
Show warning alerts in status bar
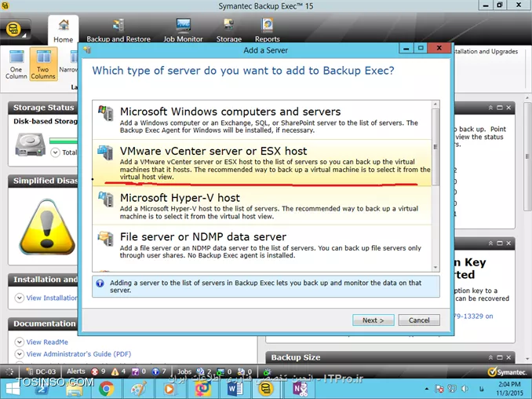coord(118,372)
